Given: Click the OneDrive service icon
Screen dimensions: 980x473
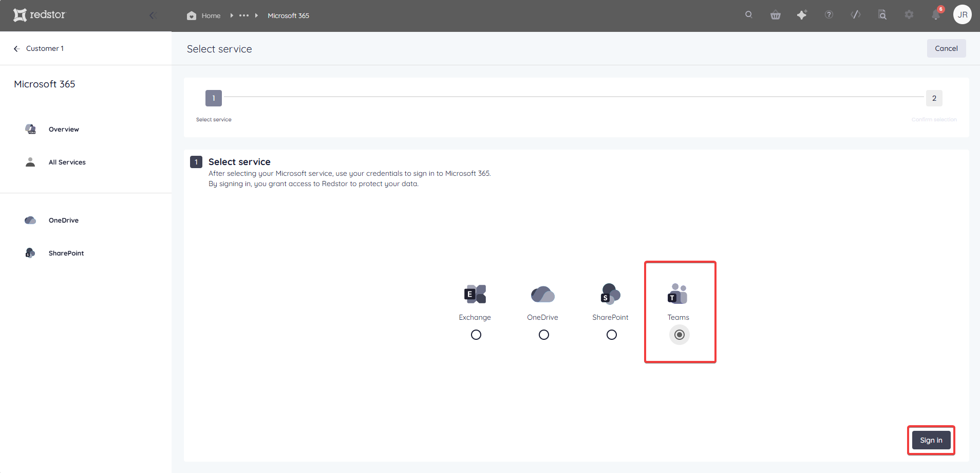Looking at the screenshot, I should point(543,294).
